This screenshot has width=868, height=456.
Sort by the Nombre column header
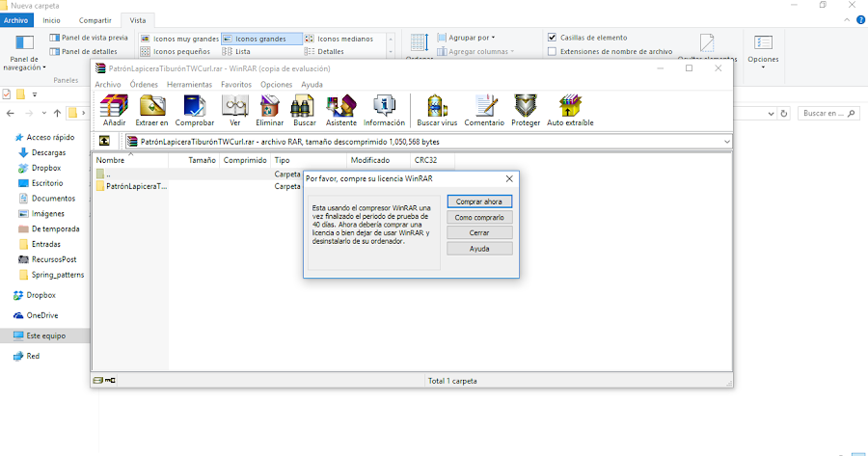[x=130, y=160]
